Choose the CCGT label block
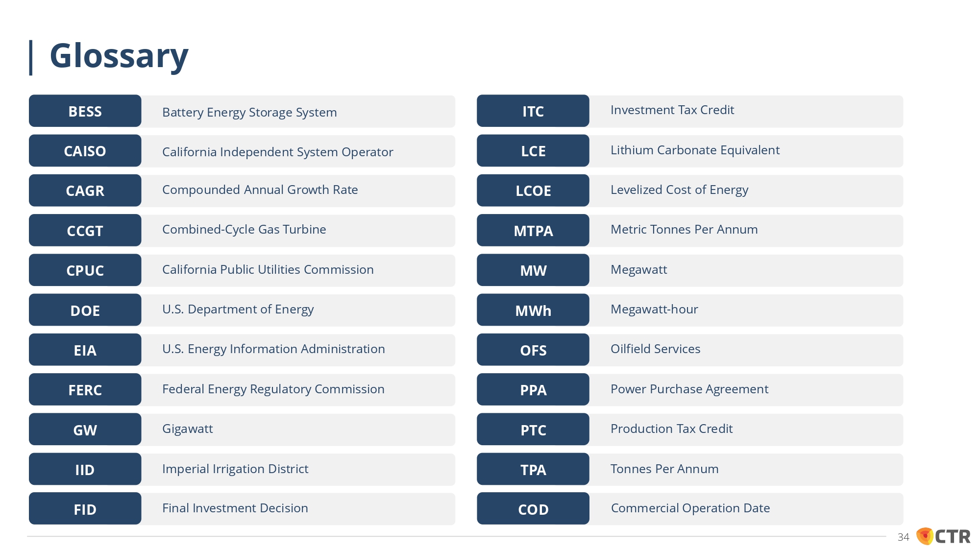Image resolution: width=980 pixels, height=550 pixels. coord(85,230)
